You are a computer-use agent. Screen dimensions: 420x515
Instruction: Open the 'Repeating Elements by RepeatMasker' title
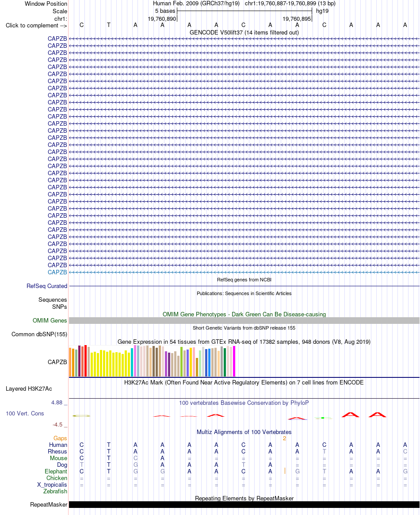coord(244,499)
